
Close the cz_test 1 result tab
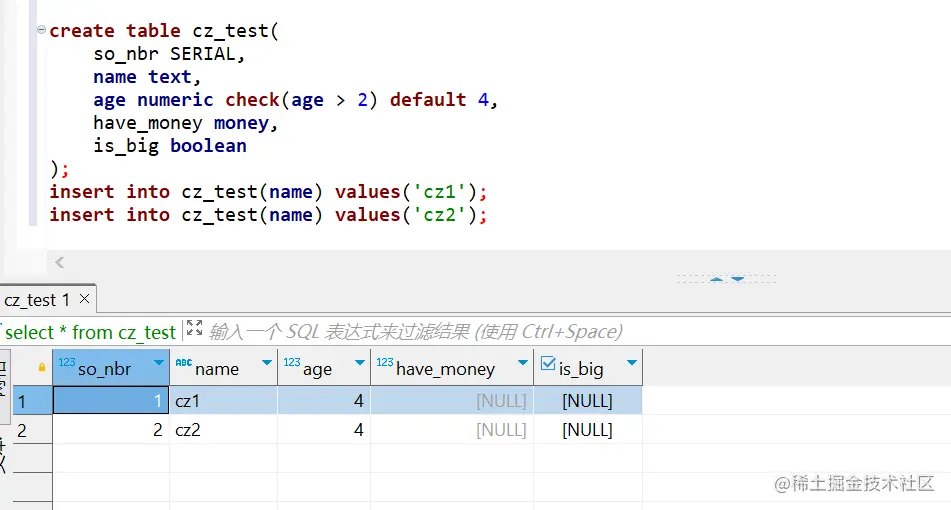coord(84,298)
